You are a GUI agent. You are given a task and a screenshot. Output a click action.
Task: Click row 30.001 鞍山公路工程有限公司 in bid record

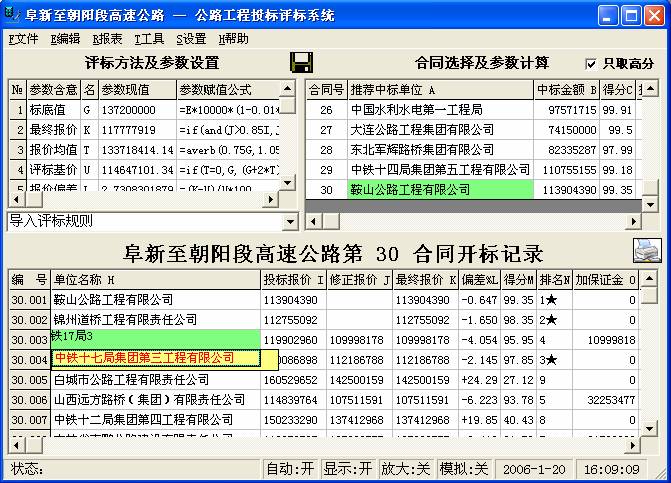[324, 300]
